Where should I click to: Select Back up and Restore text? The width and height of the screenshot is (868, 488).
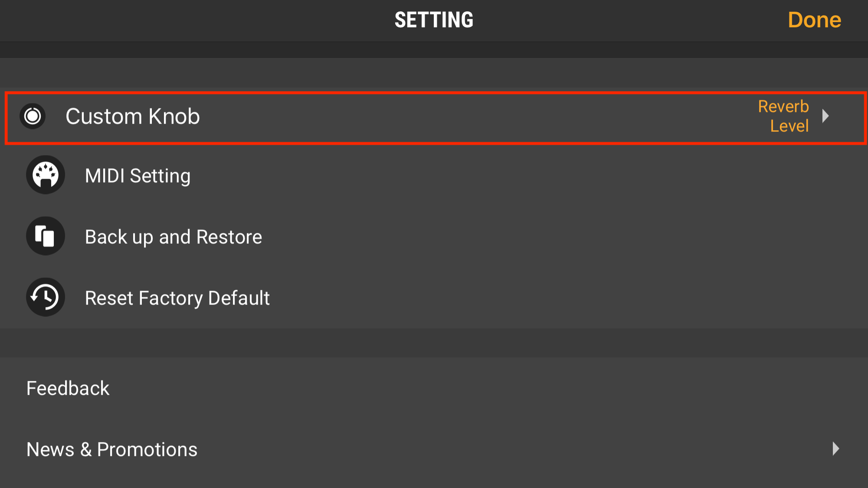point(174,237)
